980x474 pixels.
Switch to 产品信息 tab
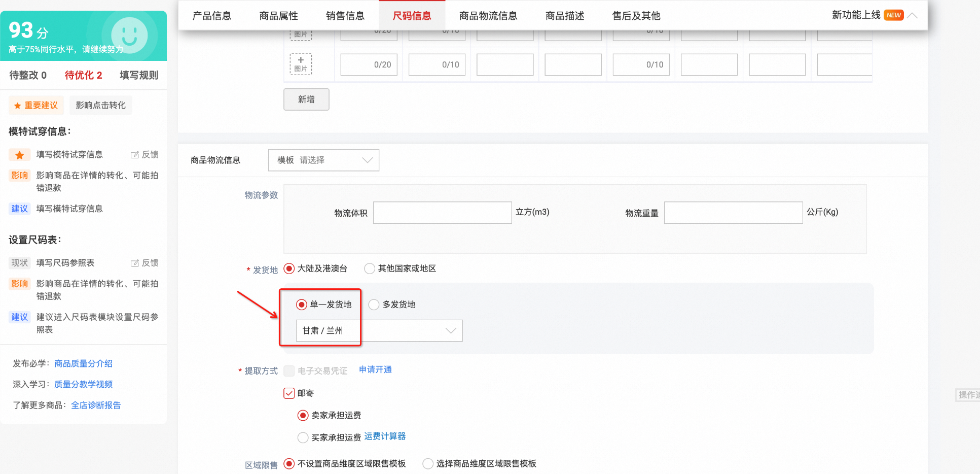[x=212, y=16]
